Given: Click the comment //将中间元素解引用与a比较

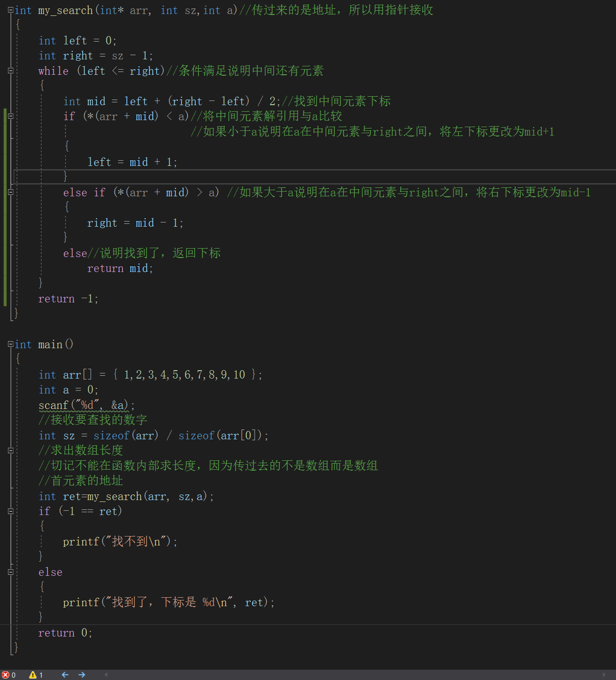Looking at the screenshot, I should (x=266, y=116).
